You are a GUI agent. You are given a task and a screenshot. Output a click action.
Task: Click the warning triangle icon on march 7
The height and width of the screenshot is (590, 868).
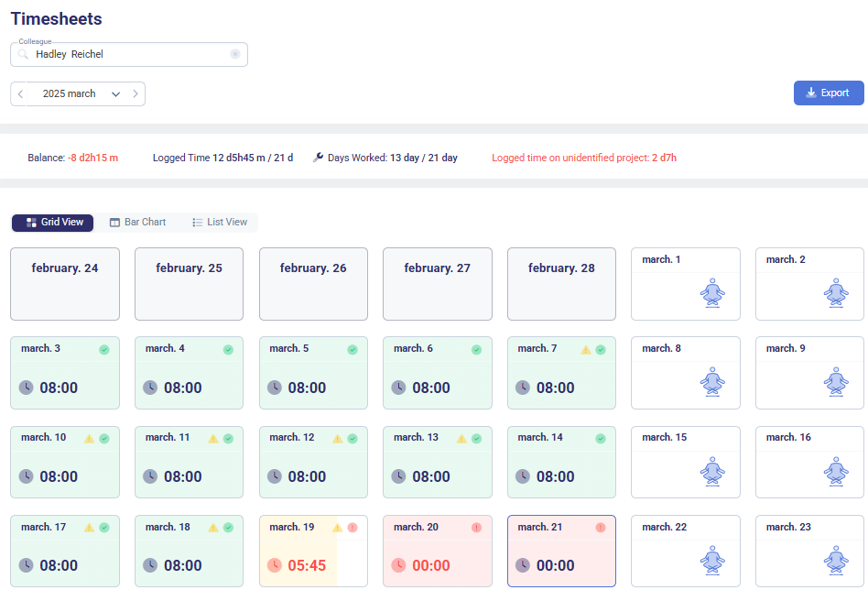click(586, 350)
